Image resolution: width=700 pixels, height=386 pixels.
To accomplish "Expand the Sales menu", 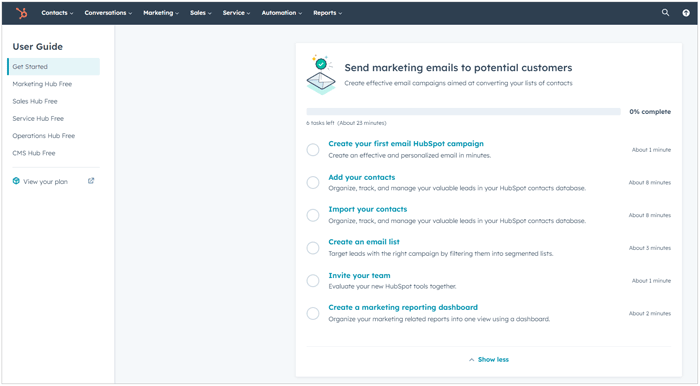I will [x=200, y=13].
